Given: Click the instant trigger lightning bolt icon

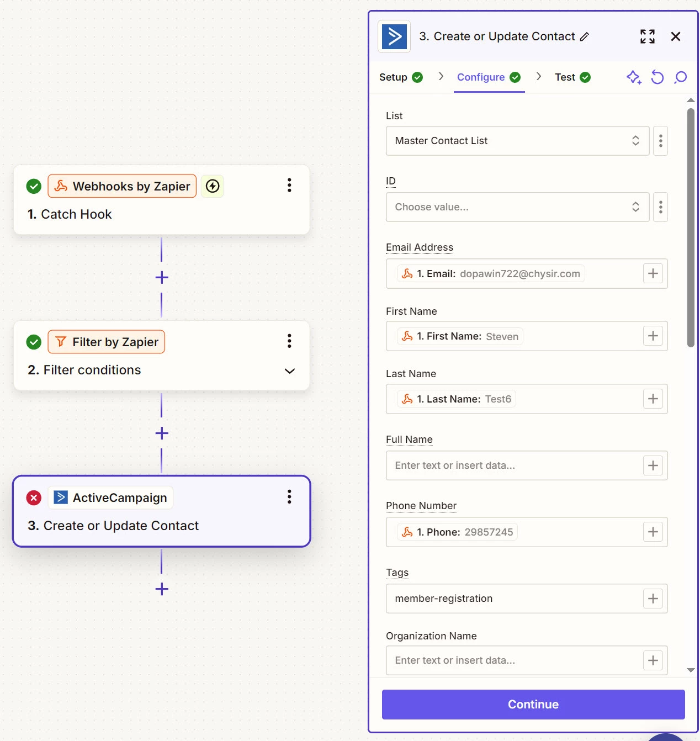Looking at the screenshot, I should 213,186.
